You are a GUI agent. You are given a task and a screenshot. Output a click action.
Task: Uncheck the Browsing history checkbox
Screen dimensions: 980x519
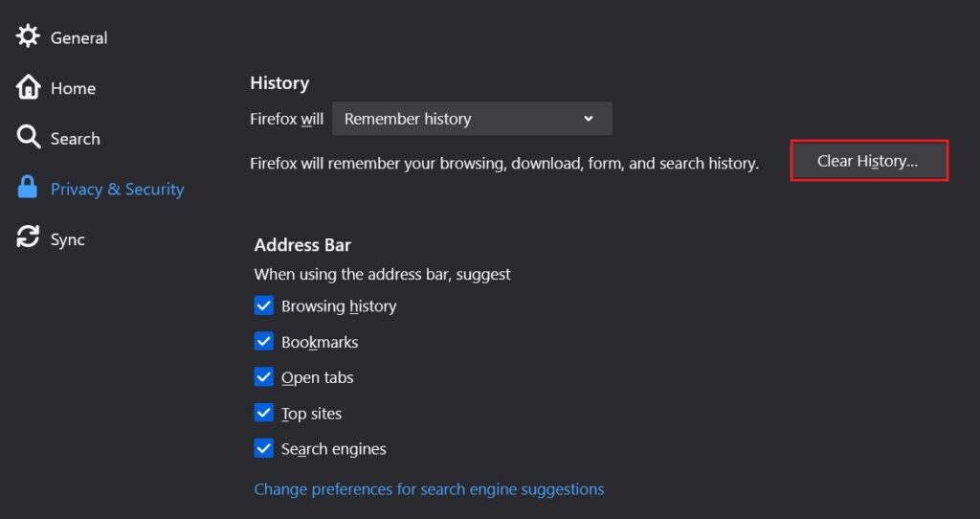click(264, 305)
